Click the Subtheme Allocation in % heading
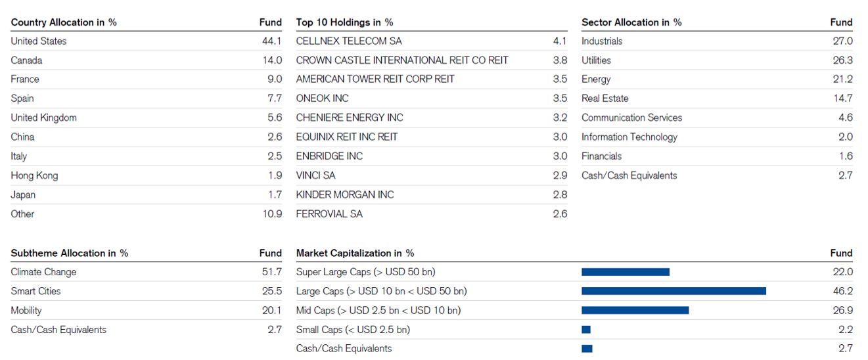This screenshot has height=360, width=868. click(70, 253)
